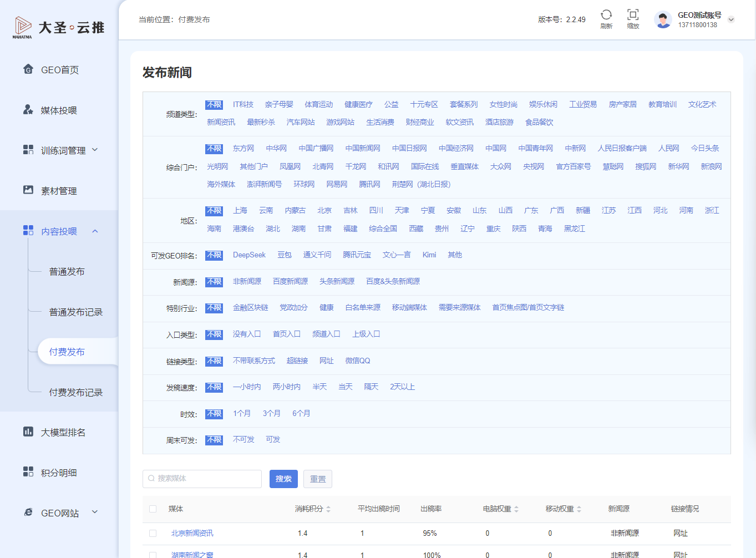Open 付费发布记录 menu item
Image resolution: width=756 pixels, height=558 pixels.
tap(76, 393)
